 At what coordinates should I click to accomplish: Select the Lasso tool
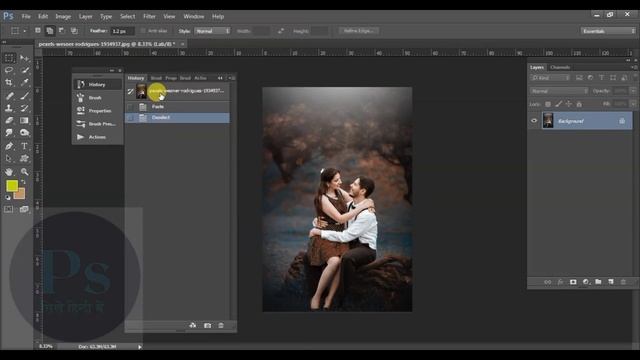9,70
